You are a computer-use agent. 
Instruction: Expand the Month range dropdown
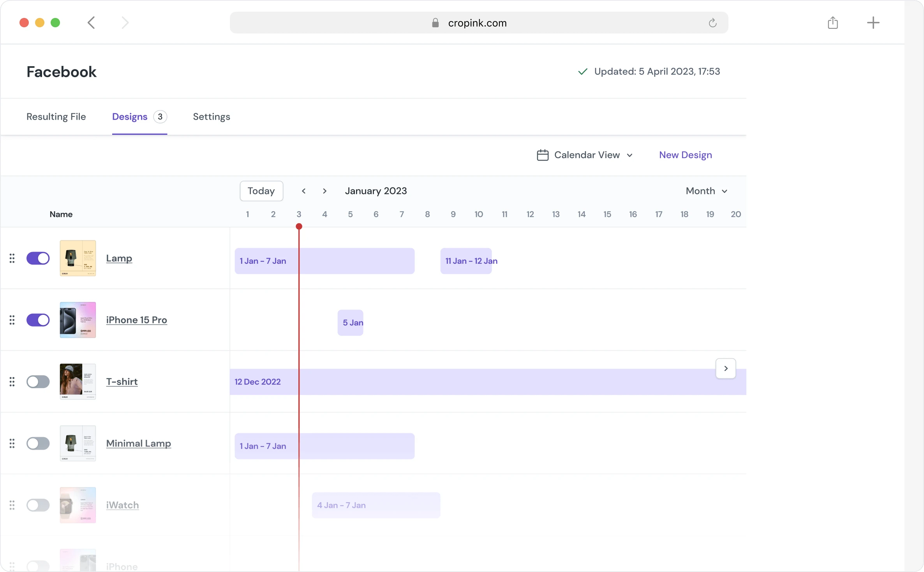coord(706,191)
